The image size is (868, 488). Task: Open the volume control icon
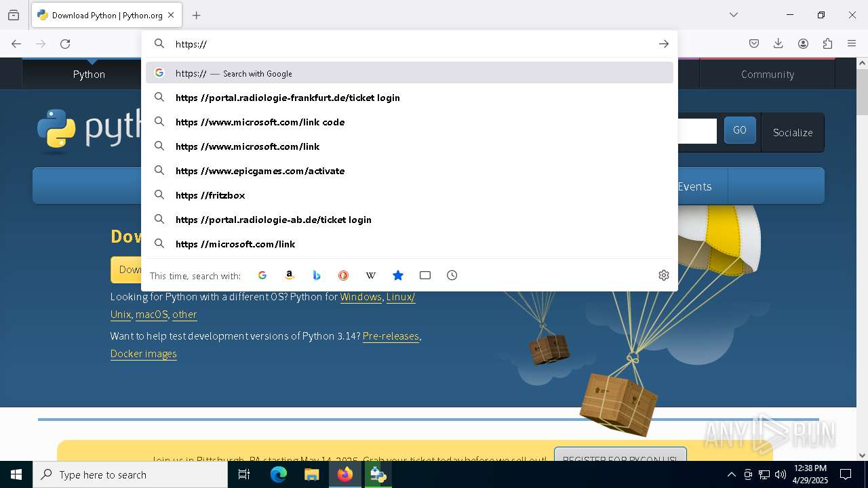pyautogui.click(x=781, y=474)
